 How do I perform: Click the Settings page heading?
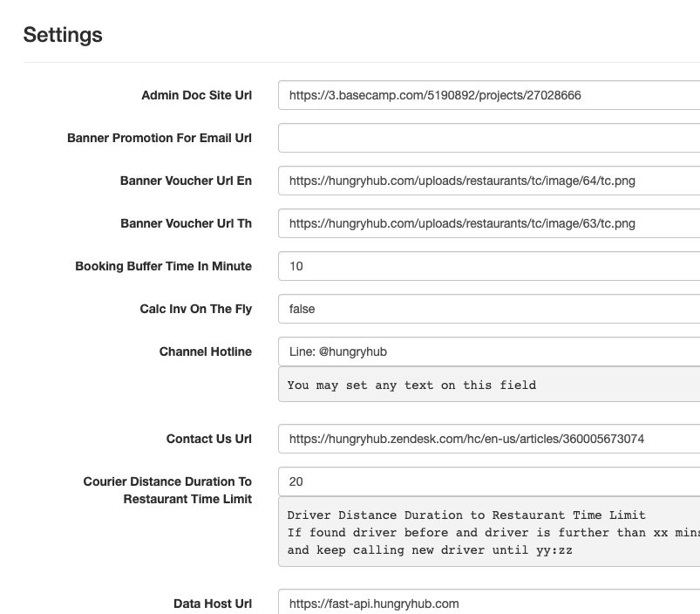pyautogui.click(x=63, y=35)
